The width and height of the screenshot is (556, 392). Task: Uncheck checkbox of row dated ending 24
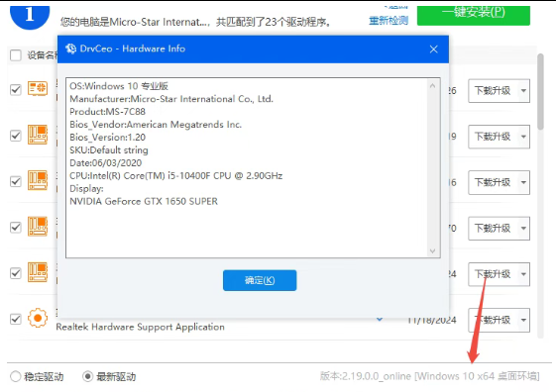click(x=16, y=273)
